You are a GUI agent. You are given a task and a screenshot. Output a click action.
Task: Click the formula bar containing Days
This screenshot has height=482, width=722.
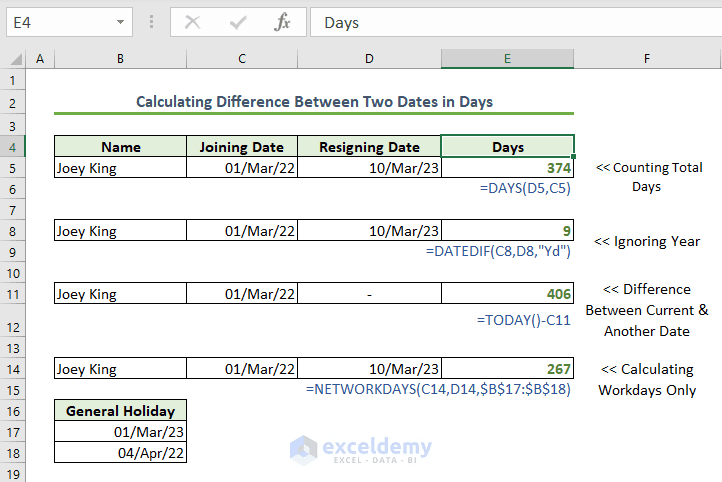pyautogui.click(x=516, y=22)
